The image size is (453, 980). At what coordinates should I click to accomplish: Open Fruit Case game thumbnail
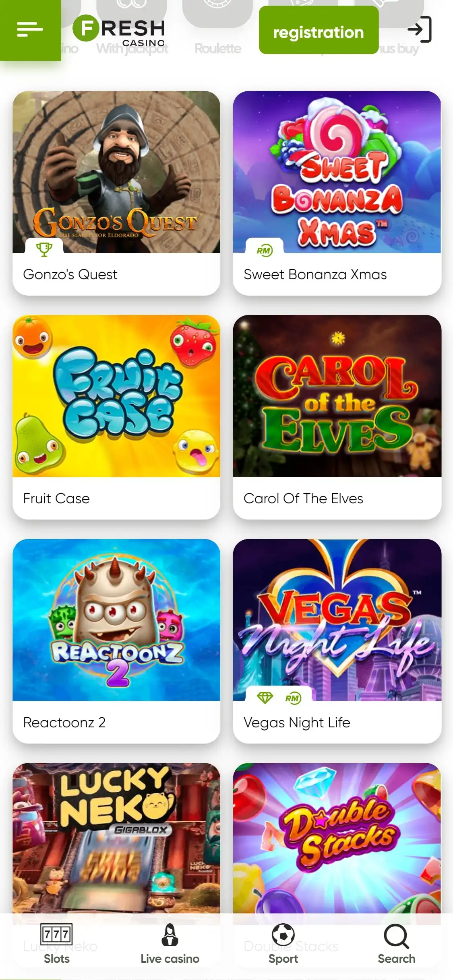[116, 396]
